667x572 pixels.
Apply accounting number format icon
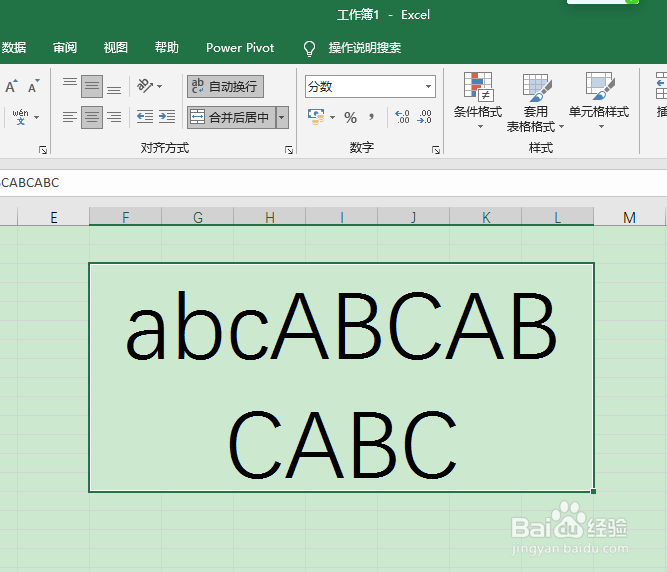(316, 117)
